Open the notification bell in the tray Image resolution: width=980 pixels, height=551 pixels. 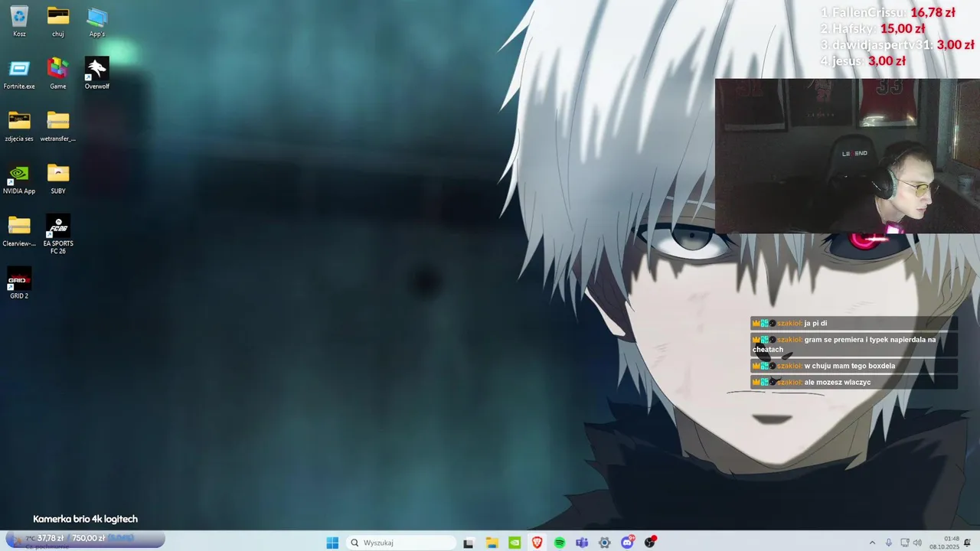pyautogui.click(x=968, y=543)
